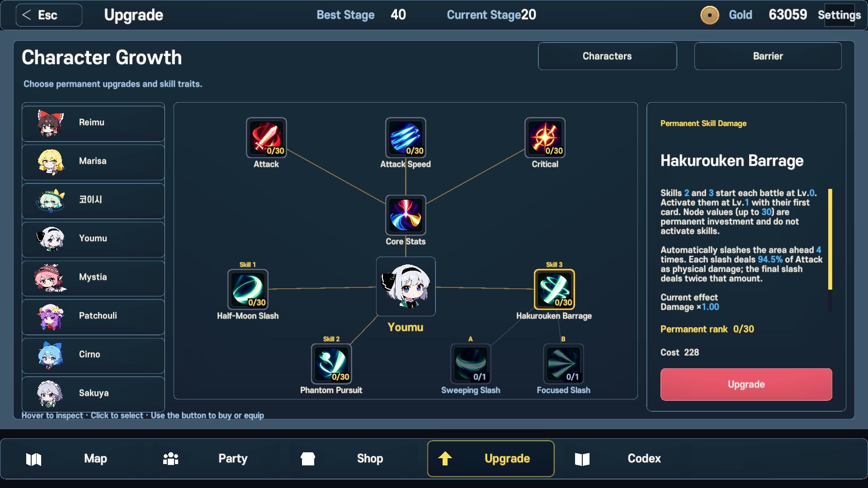Click the Shop storefront icon in bottom bar

point(307,459)
